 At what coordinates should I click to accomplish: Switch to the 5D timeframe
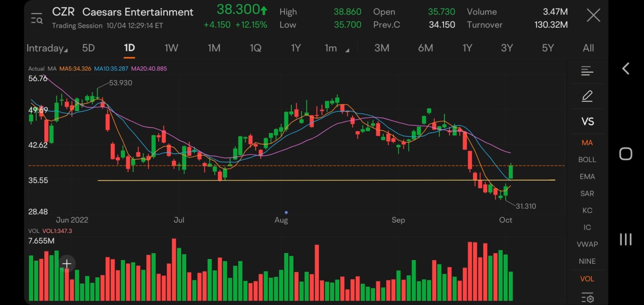(89, 48)
